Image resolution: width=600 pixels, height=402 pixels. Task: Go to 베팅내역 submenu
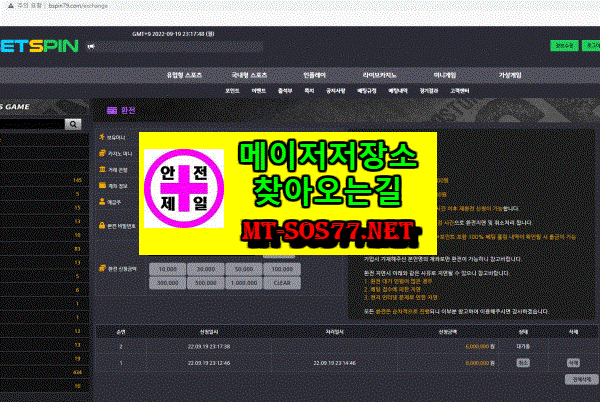(398, 91)
